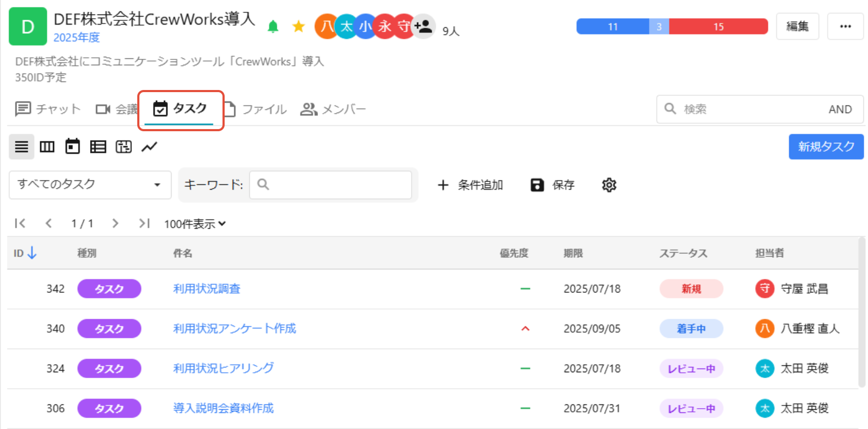The height and width of the screenshot is (429, 868).
Task: Toggle the yellow favorite star
Action: [299, 26]
